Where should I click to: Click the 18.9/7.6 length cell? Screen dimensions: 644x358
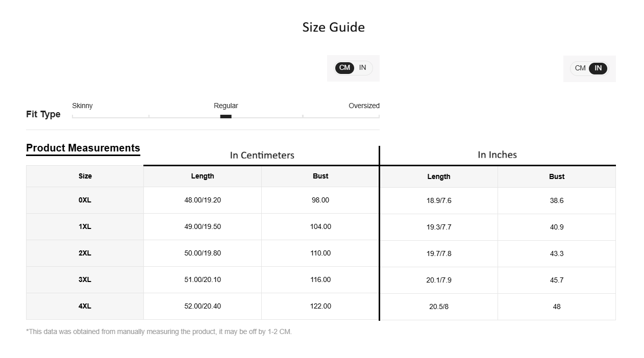(x=439, y=200)
